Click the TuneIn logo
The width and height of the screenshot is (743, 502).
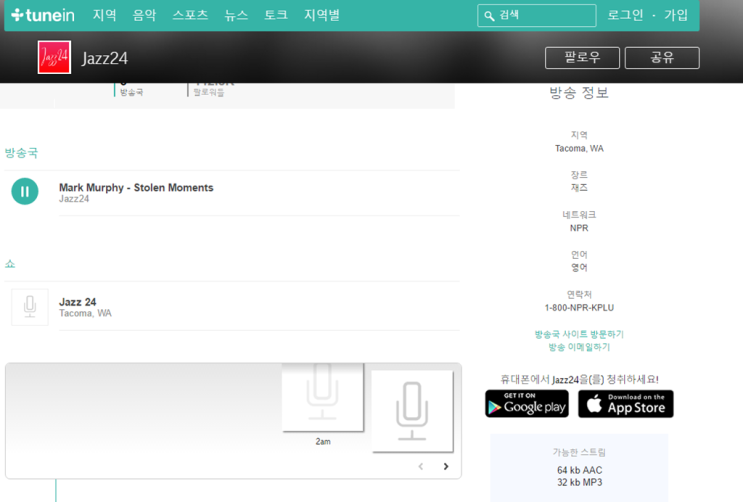point(43,15)
